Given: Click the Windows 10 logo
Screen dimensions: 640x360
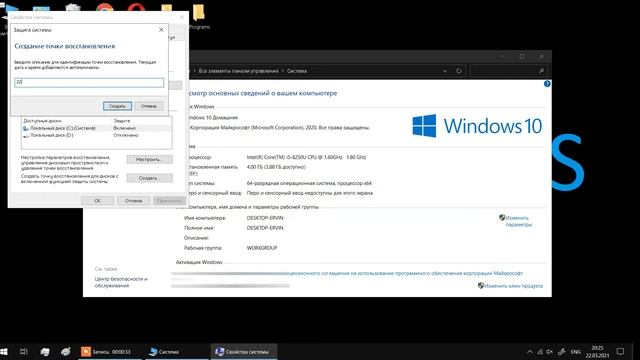Looking at the screenshot, I should 477,126.
